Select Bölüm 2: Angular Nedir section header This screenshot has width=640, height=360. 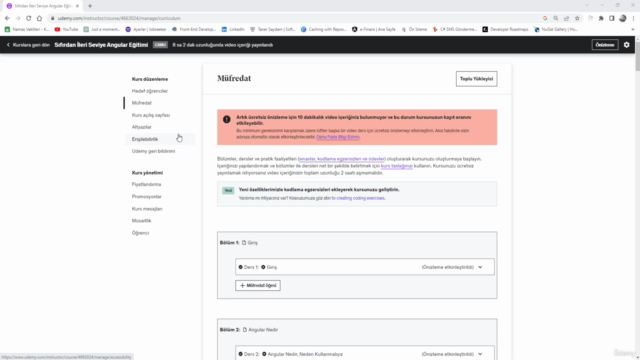click(249, 330)
